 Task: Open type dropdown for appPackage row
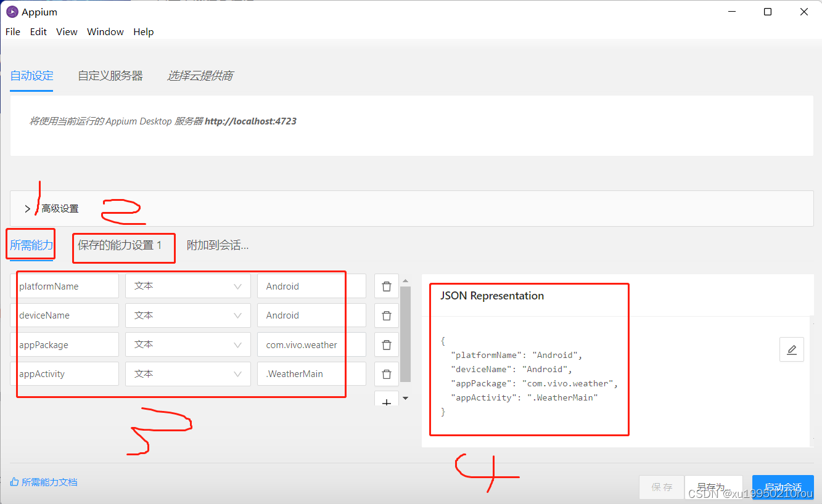(188, 345)
